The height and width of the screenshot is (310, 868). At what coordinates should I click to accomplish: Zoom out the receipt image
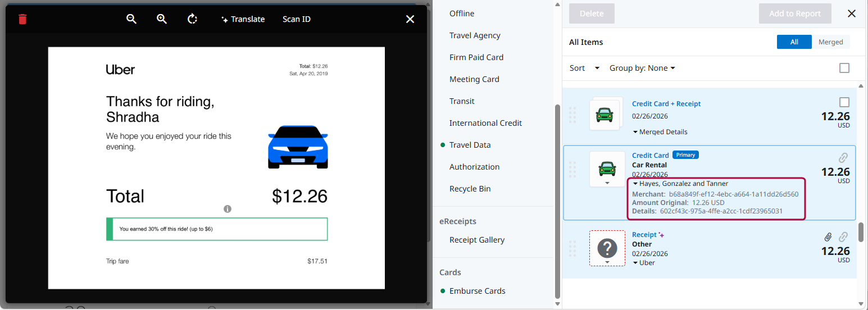[131, 19]
